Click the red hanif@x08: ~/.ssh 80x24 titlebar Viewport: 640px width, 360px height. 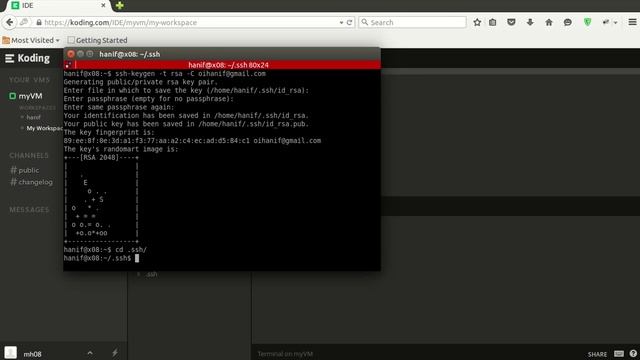click(x=222, y=65)
